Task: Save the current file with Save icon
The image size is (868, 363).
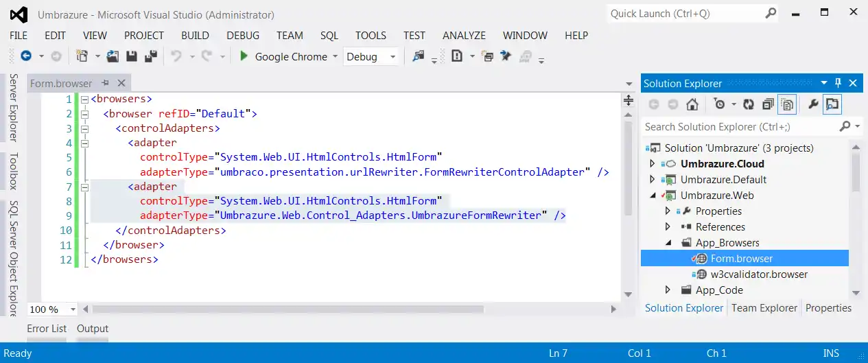Action: point(132,56)
